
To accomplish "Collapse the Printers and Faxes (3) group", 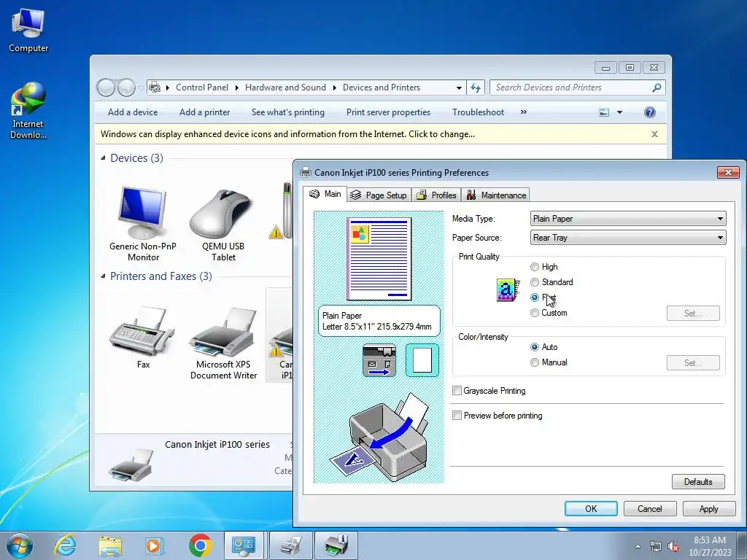I will pyautogui.click(x=103, y=276).
